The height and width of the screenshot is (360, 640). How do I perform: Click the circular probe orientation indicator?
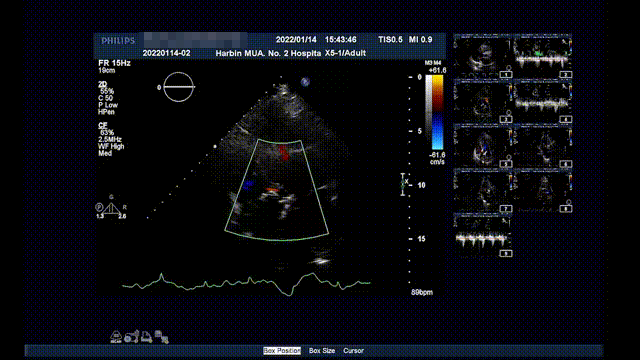click(178, 87)
